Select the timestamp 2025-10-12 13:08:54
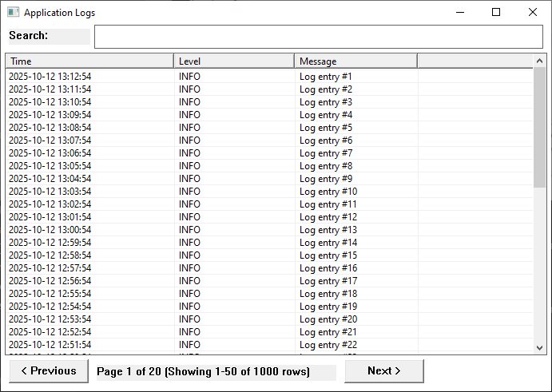552x392 pixels. coord(50,128)
